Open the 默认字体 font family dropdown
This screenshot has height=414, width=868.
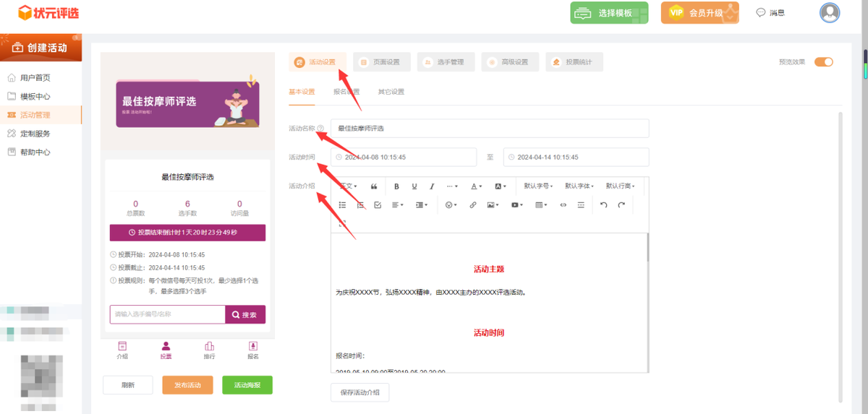click(579, 186)
